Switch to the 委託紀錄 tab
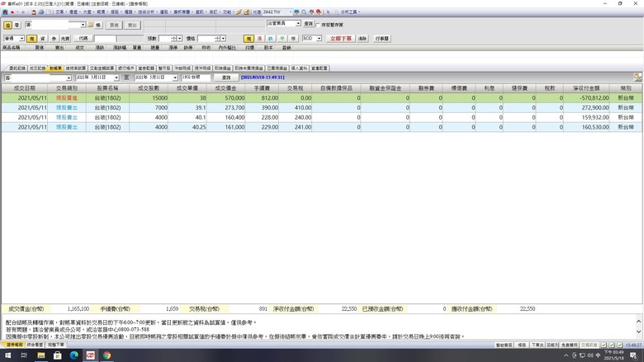644x362 pixels. 17,68
